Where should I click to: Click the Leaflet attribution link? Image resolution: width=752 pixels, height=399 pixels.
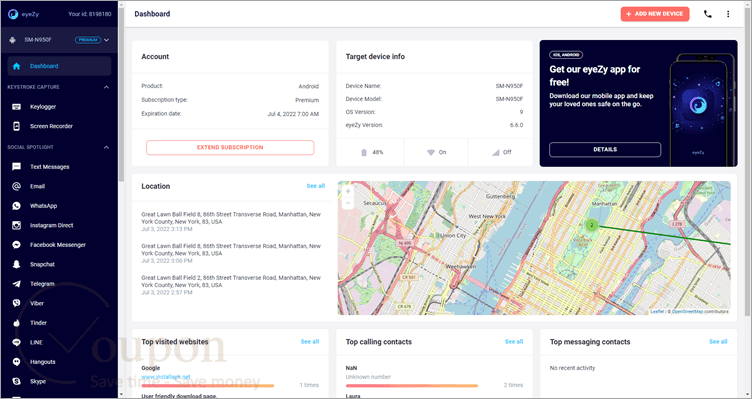(657, 312)
